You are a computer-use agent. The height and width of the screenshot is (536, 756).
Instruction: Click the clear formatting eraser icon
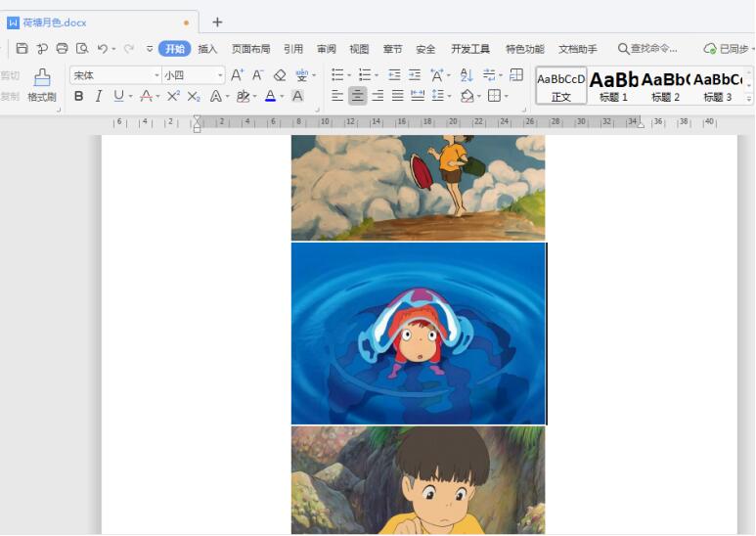pyautogui.click(x=280, y=75)
